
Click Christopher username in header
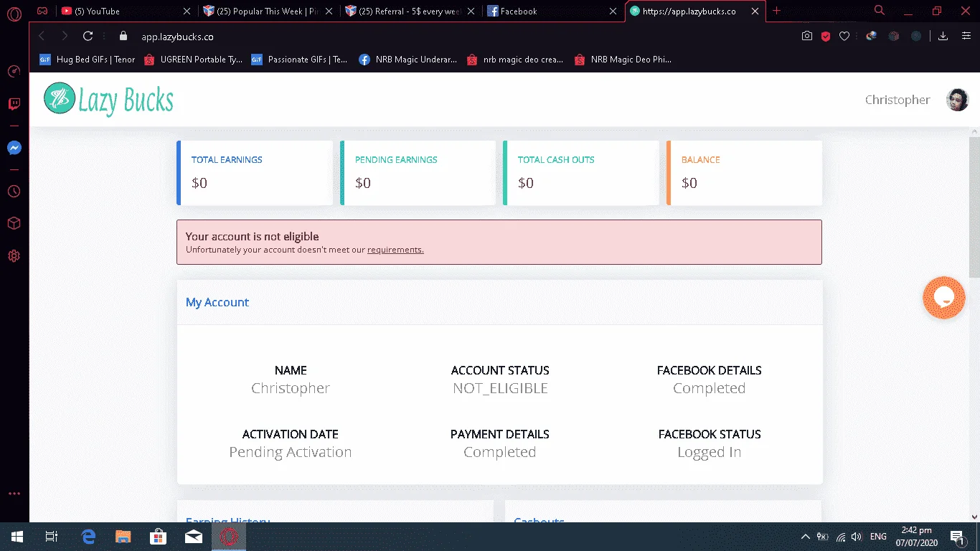pyautogui.click(x=897, y=100)
